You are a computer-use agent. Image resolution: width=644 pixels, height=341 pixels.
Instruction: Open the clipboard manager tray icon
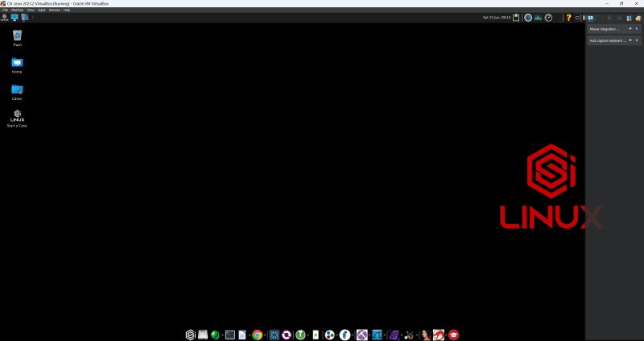(516, 18)
